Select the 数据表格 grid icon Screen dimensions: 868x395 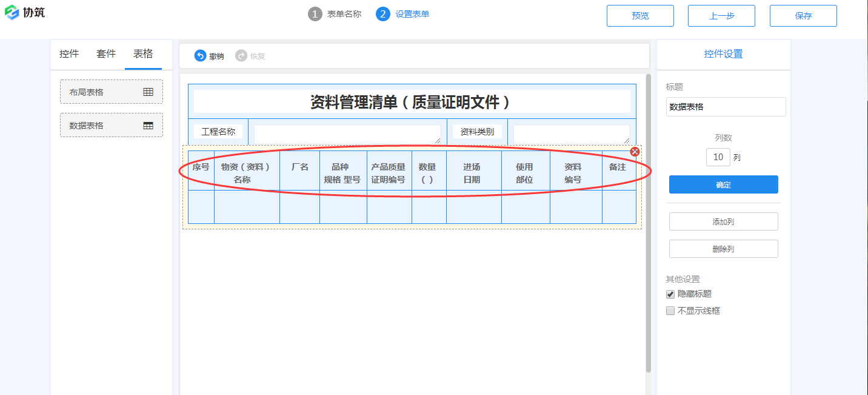[x=149, y=125]
